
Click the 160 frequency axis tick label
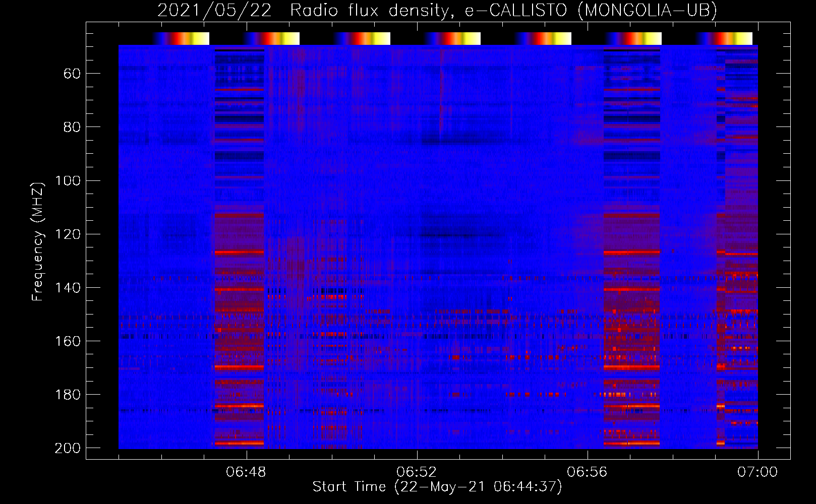[x=68, y=341]
